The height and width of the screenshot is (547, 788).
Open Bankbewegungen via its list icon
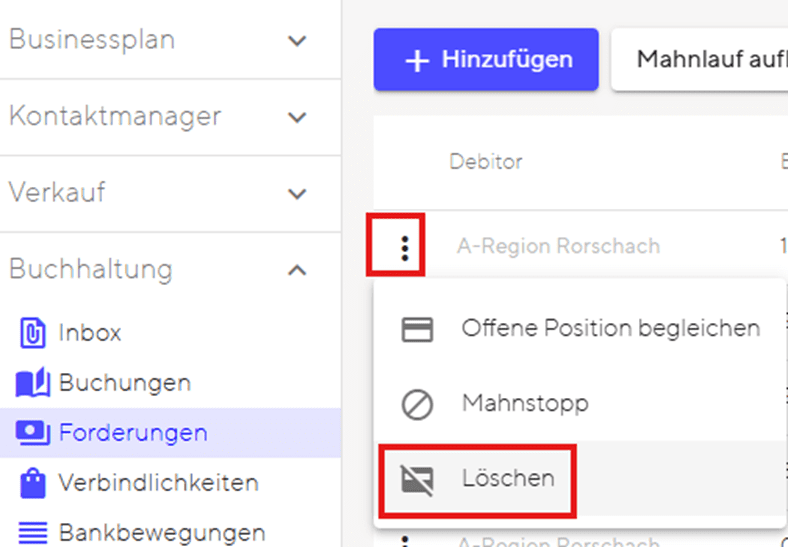click(32, 532)
